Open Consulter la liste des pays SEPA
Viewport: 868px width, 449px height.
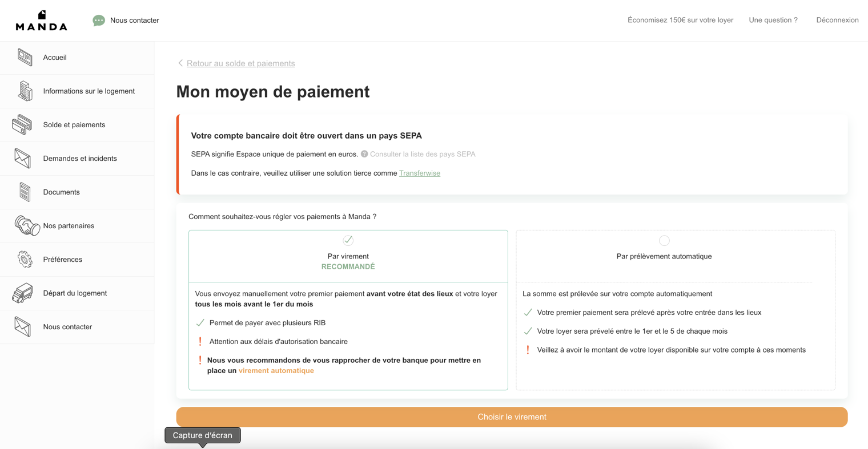click(x=423, y=154)
